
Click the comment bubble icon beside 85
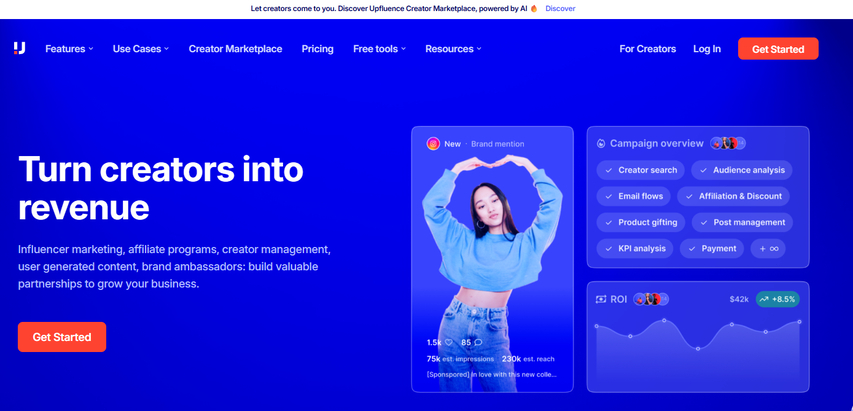pyautogui.click(x=478, y=342)
